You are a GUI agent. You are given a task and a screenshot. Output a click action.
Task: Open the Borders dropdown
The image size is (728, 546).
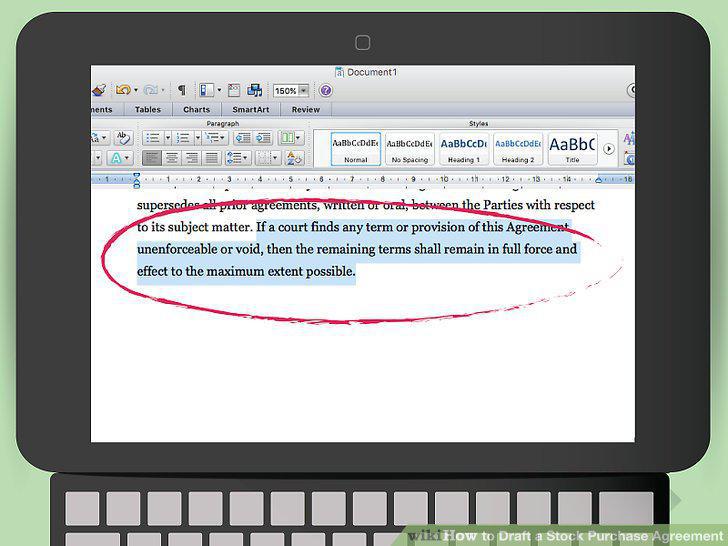pyautogui.click(x=268, y=158)
